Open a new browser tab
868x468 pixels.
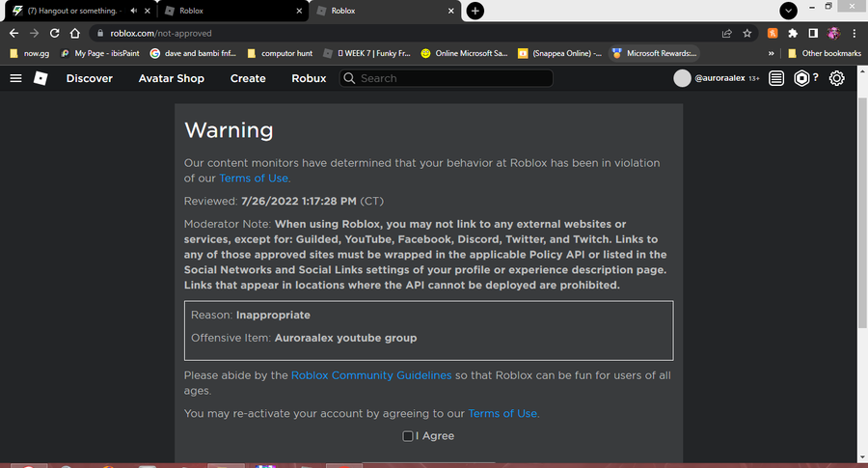[475, 11]
